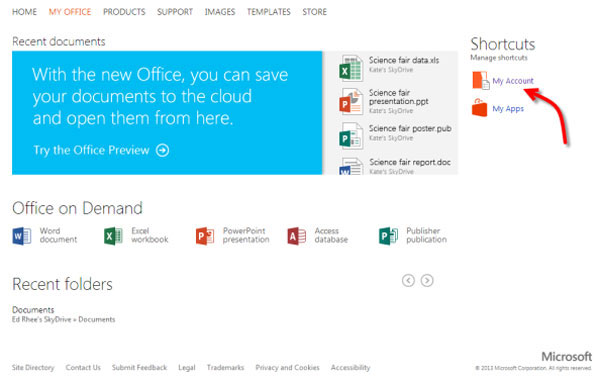Click the next arrow for Recent folders
600x380 pixels.
point(427,281)
